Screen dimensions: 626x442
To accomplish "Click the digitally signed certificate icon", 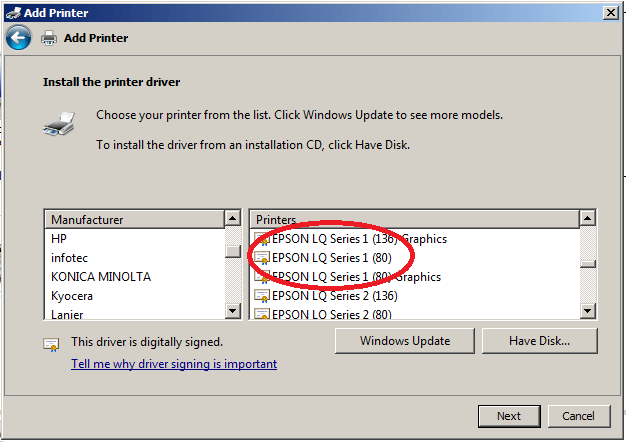I will [51, 344].
